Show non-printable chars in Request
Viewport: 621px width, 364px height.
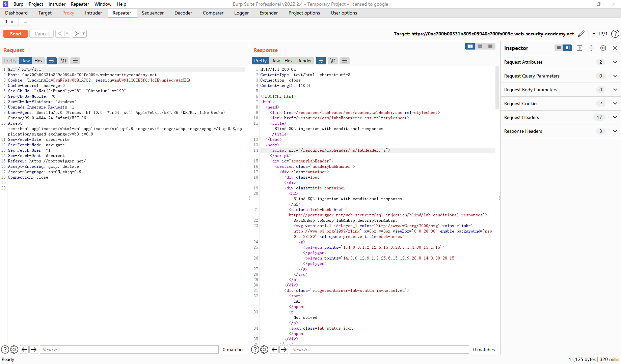(63, 61)
